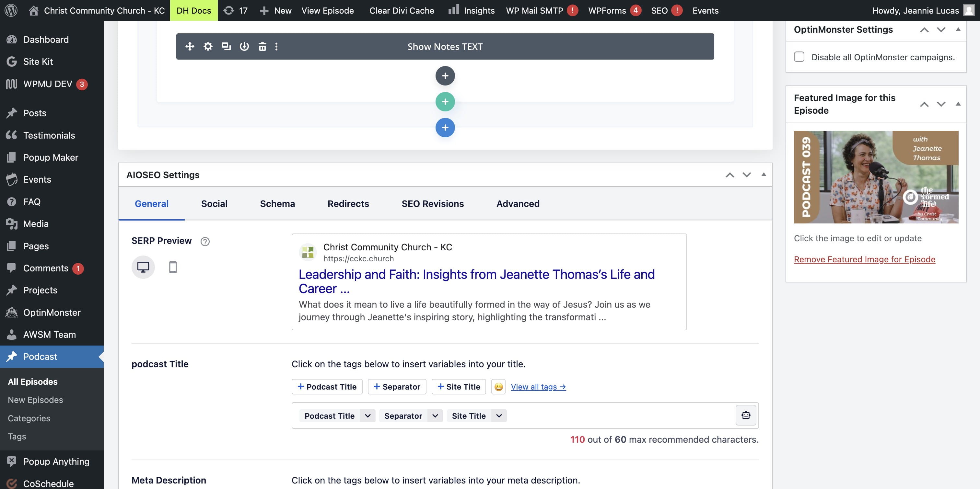
Task: Open the emoji picker button
Action: pyautogui.click(x=498, y=387)
